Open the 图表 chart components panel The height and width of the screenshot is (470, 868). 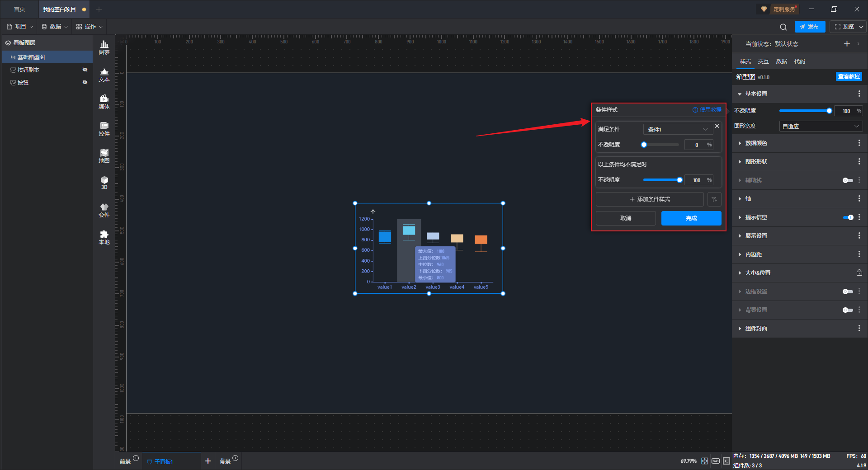[x=104, y=47]
